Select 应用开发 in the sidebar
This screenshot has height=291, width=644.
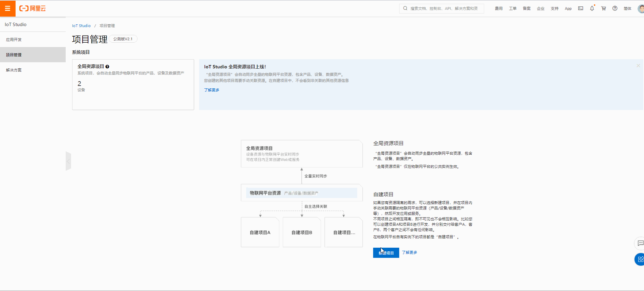(x=33, y=40)
